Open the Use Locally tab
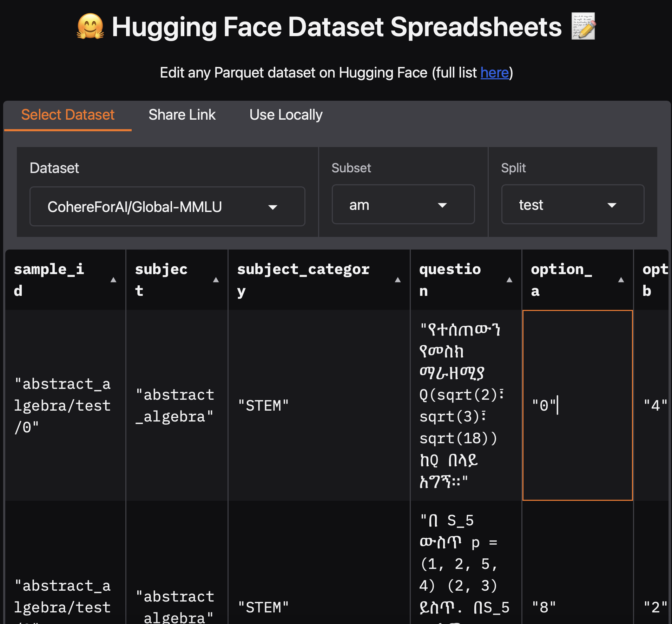672x624 pixels. (x=286, y=115)
